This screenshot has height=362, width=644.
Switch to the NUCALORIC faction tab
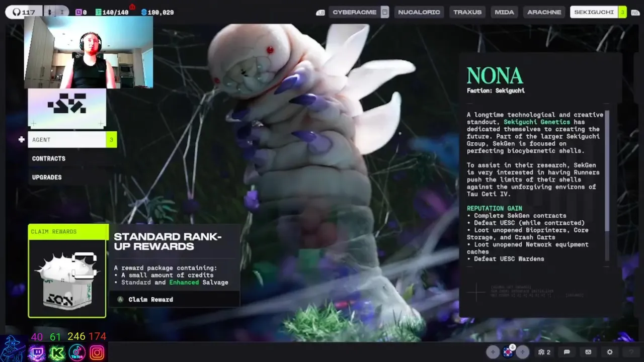click(419, 12)
